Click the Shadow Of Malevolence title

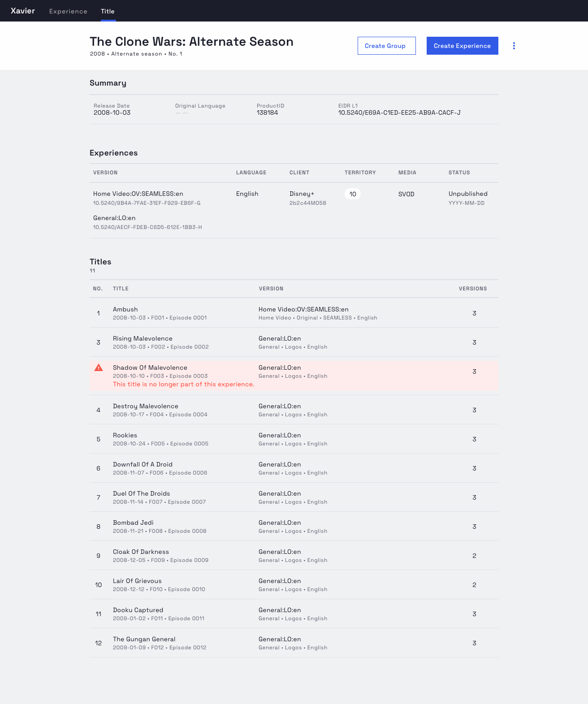coord(150,368)
